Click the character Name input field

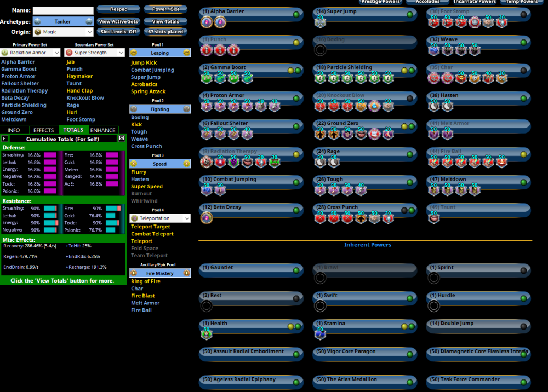pos(62,10)
